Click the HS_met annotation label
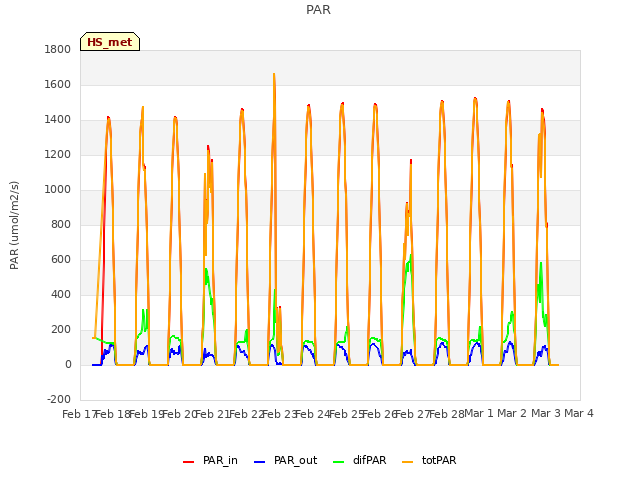Viewport: 640px width, 480px height. 110,42
